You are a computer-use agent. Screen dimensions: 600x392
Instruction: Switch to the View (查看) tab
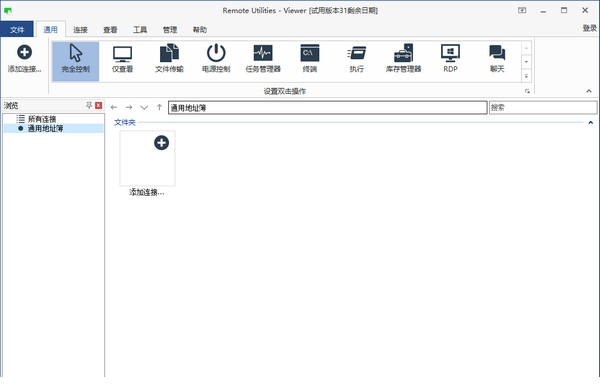(x=110, y=29)
